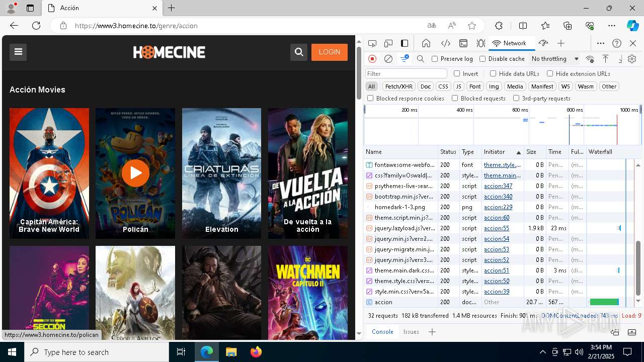
Task: Filter requests by CSS
Action: [443, 86]
